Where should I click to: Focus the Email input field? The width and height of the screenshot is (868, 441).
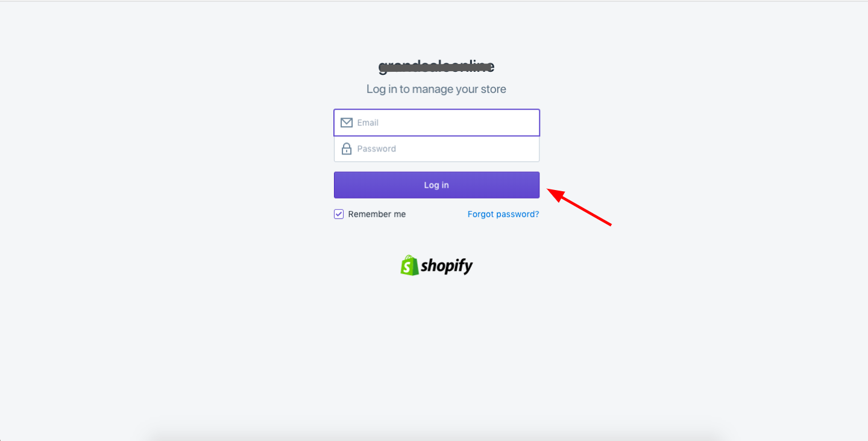click(x=436, y=122)
